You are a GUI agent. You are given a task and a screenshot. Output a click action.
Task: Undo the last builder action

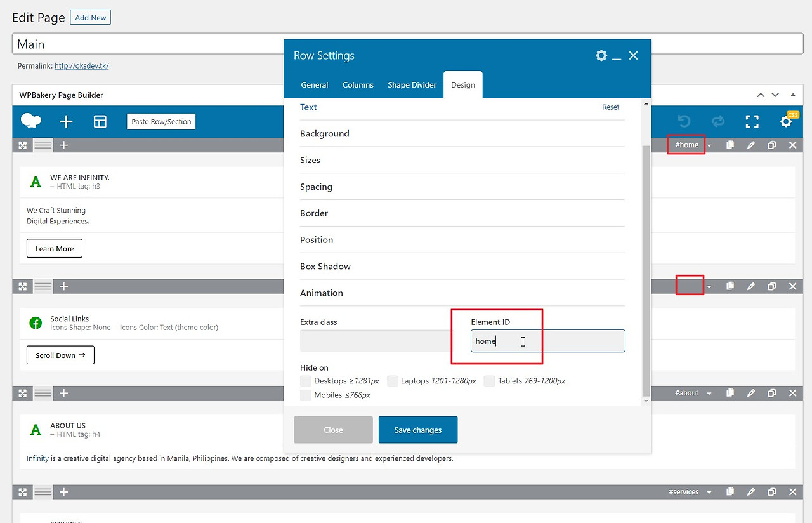tap(684, 121)
